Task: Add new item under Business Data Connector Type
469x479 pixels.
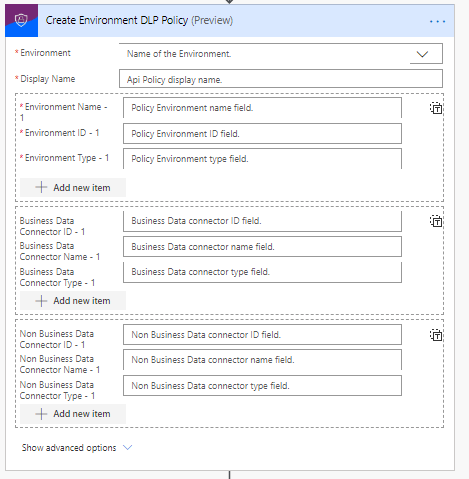Action: coord(73,300)
